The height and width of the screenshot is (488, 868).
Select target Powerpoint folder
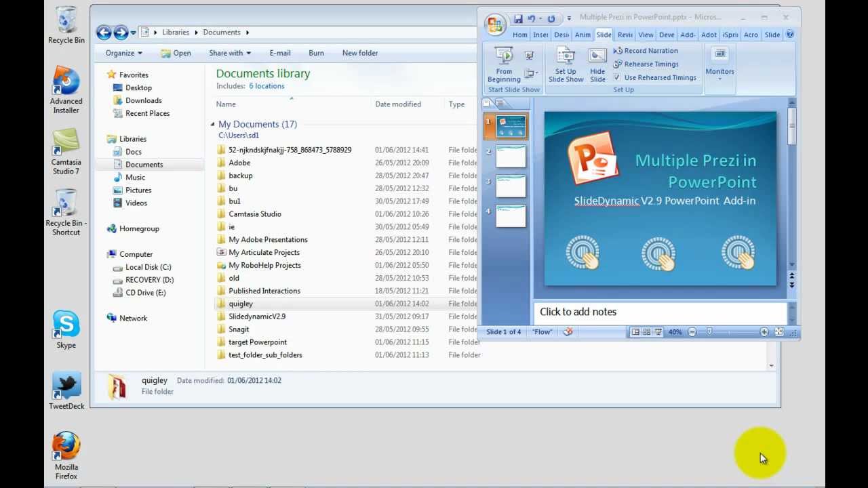251,342
